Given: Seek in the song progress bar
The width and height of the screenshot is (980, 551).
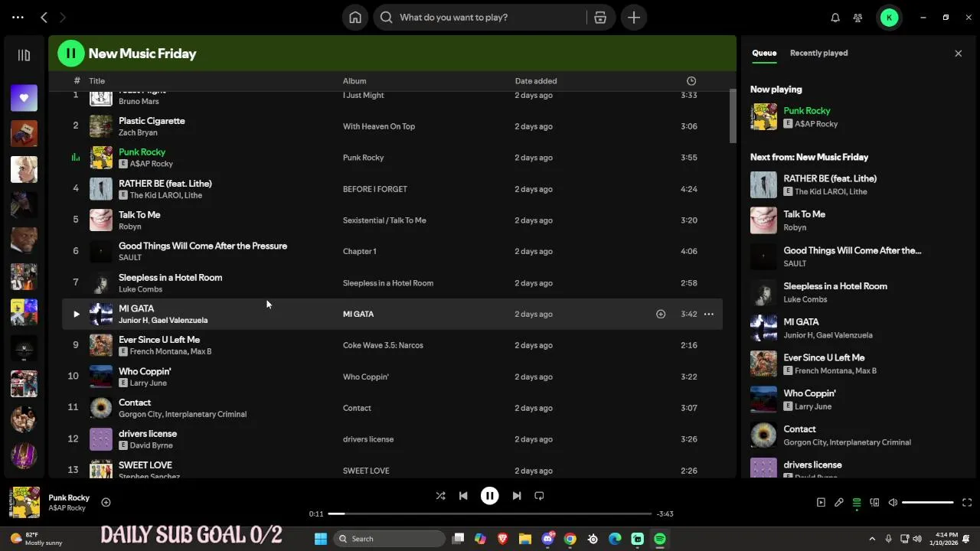Looking at the screenshot, I should point(489,514).
